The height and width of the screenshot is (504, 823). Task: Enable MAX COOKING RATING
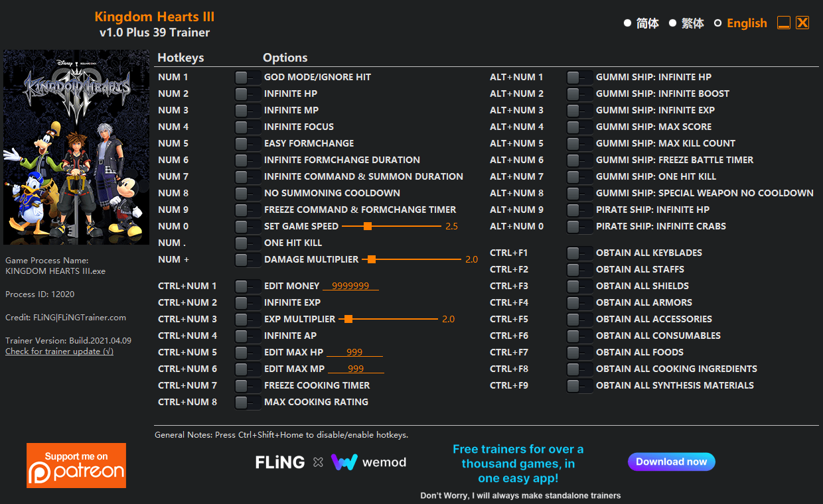click(x=248, y=402)
